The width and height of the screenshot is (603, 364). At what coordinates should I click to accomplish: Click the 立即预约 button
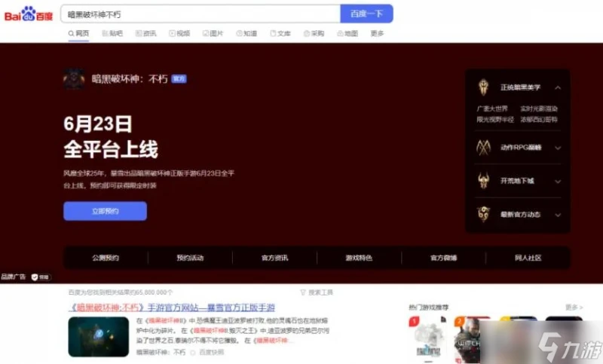[105, 211]
